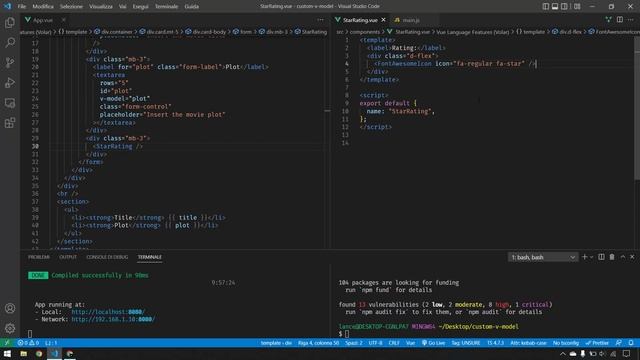The image size is (640, 360).
Task: Switch to the PROBLEMI panel tab
Action: [39, 257]
